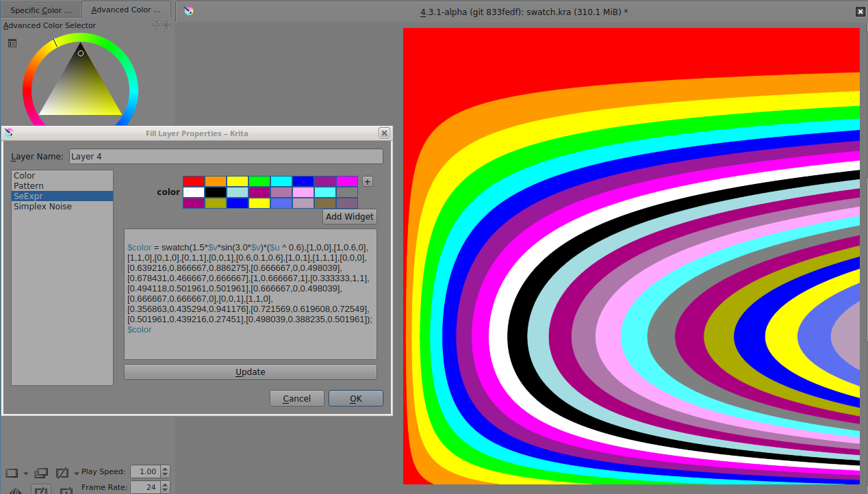Click the filmstrip frame icon in the animation panel
The image size is (868, 494).
click(12, 473)
